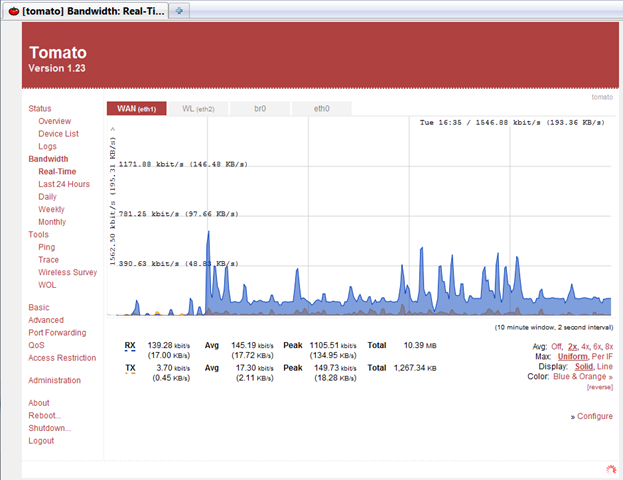Set averaging to 8x
The image size is (623, 480).
coord(609,346)
